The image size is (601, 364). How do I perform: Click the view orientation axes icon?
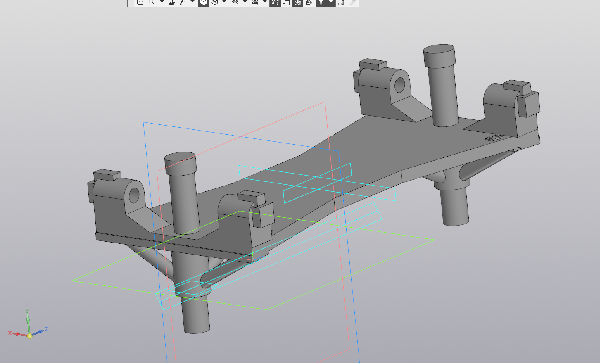(183, 2)
